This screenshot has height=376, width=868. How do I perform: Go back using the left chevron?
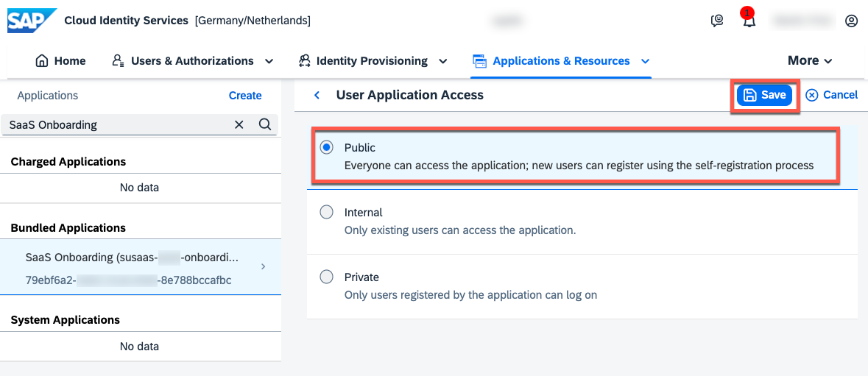[x=317, y=95]
